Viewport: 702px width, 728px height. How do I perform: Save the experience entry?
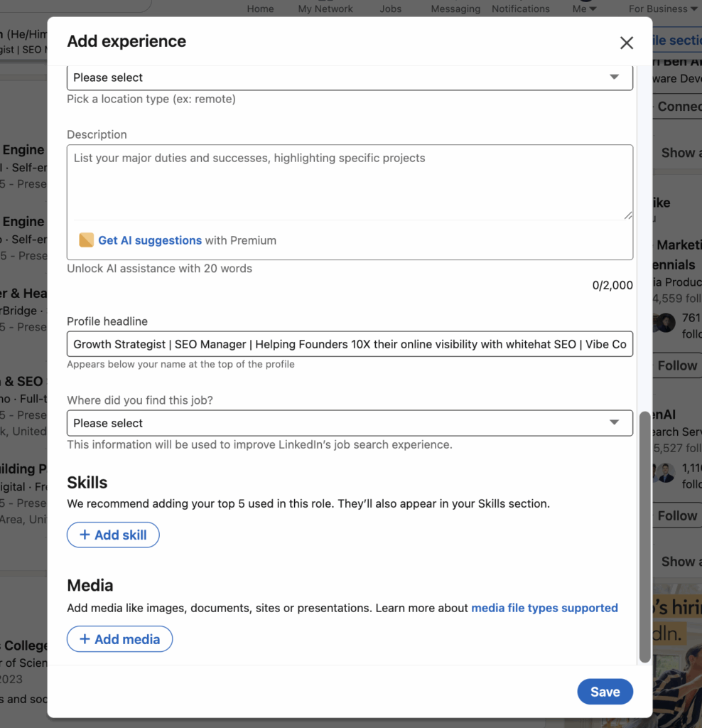point(605,692)
